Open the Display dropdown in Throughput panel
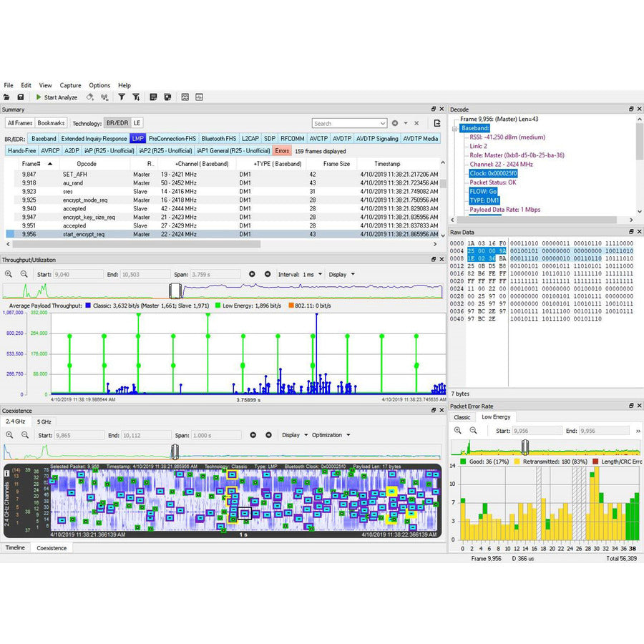This screenshot has height=644, width=644. click(x=343, y=273)
